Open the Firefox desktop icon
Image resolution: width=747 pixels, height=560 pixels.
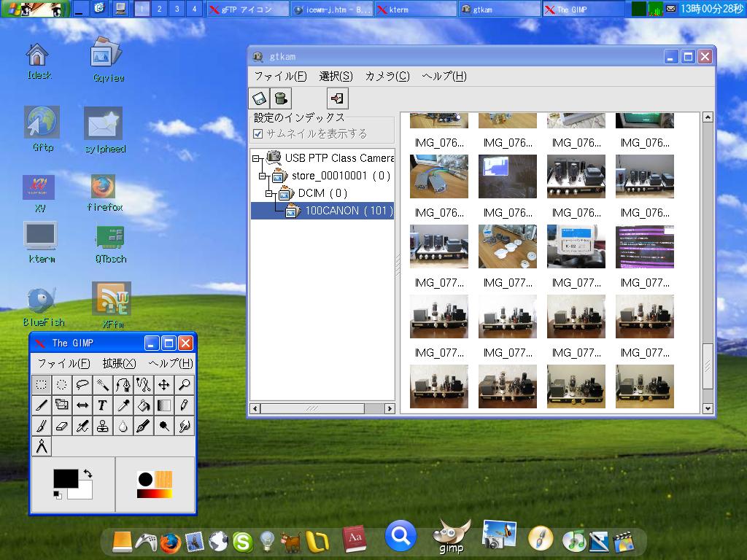pos(103,187)
